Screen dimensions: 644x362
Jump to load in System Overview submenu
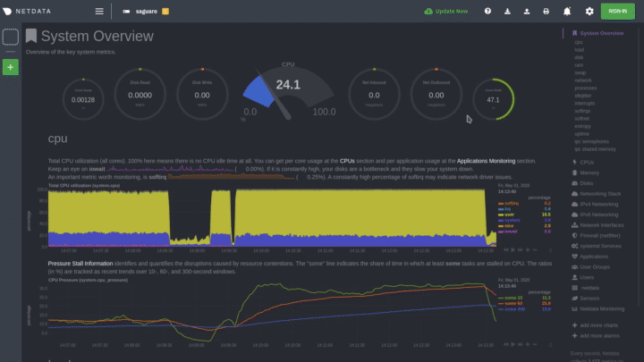579,50
